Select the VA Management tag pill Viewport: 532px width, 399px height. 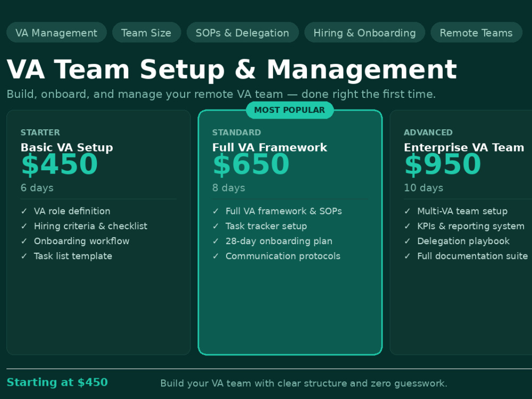pos(57,32)
